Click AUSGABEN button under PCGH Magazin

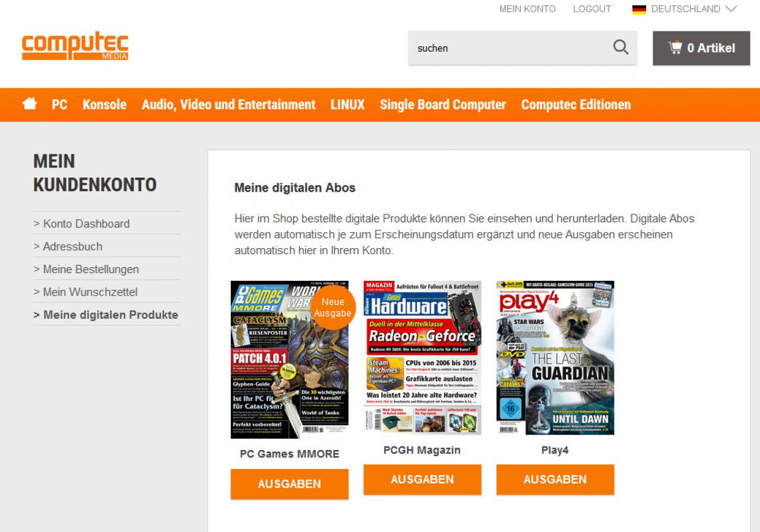(x=422, y=479)
